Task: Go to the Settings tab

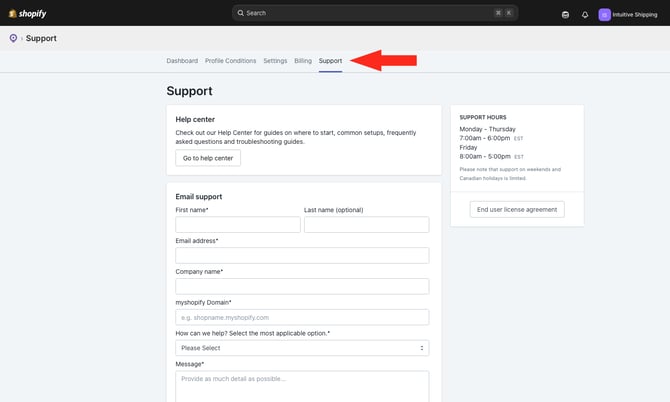Action: click(275, 61)
